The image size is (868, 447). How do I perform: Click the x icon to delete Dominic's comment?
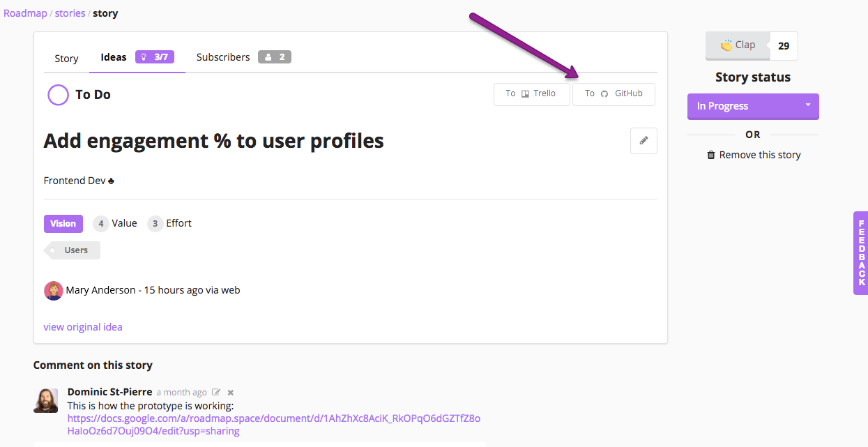point(229,392)
